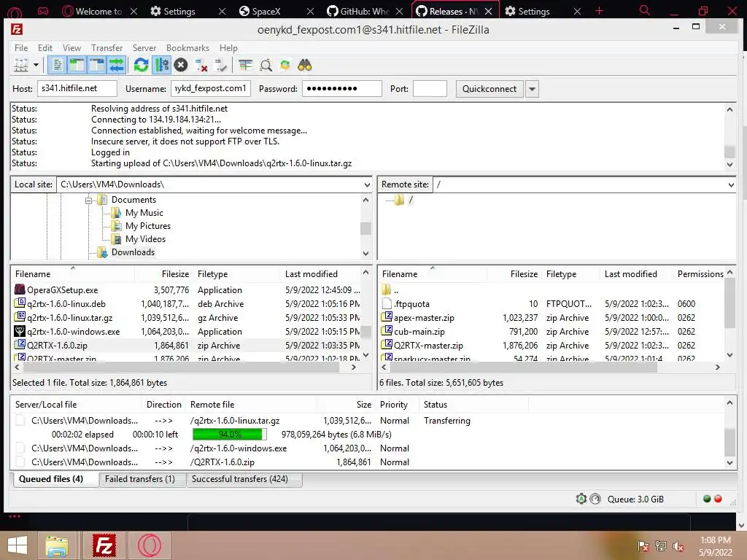Open directory listing filters dialog
The width and height of the screenshot is (747, 560).
point(245,65)
